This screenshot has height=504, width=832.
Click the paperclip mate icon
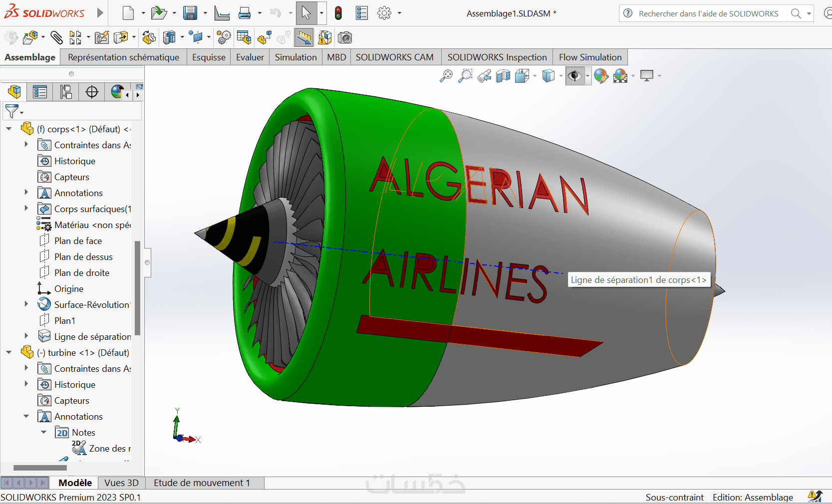[x=56, y=37]
